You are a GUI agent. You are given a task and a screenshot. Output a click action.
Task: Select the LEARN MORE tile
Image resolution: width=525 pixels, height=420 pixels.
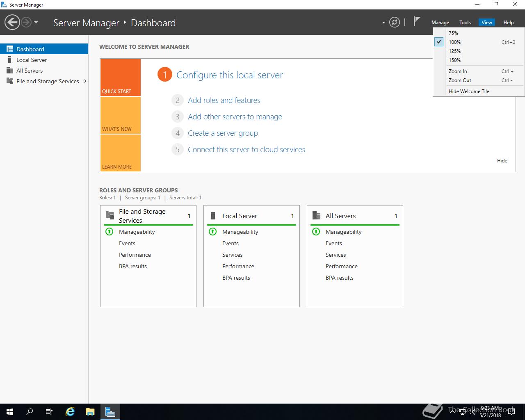[x=120, y=153]
